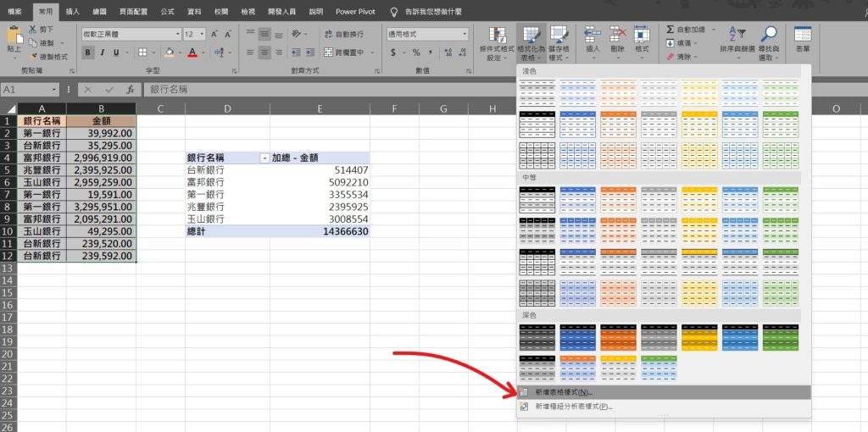Open Sort & Filter (排序與篩選)
The height and width of the screenshot is (432, 868).
pyautogui.click(x=737, y=44)
